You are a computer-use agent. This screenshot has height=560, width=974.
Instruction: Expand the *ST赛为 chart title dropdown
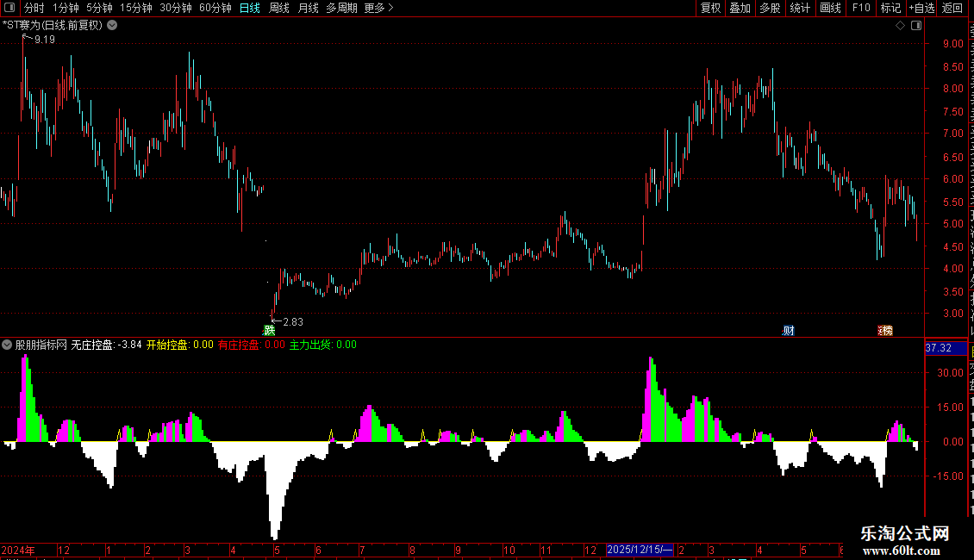point(112,26)
